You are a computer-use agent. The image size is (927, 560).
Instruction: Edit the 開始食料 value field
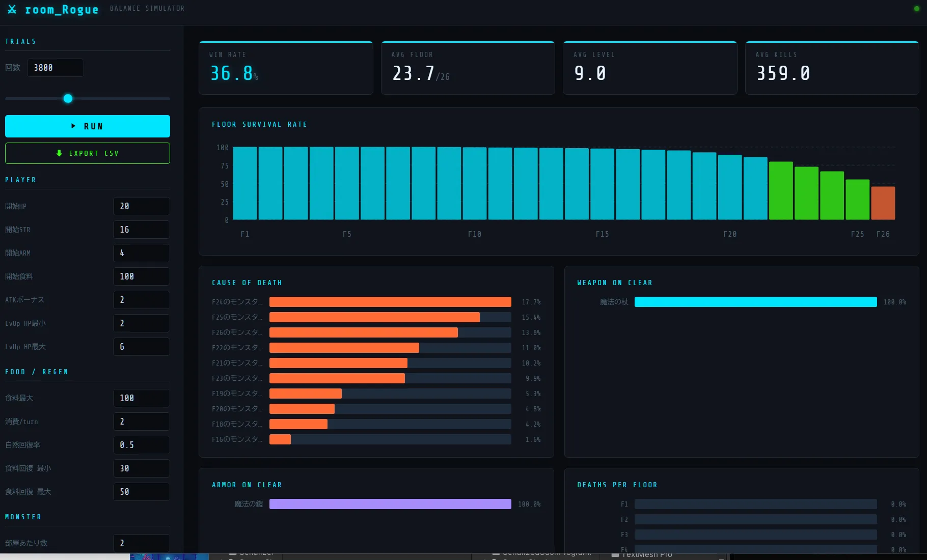click(141, 276)
